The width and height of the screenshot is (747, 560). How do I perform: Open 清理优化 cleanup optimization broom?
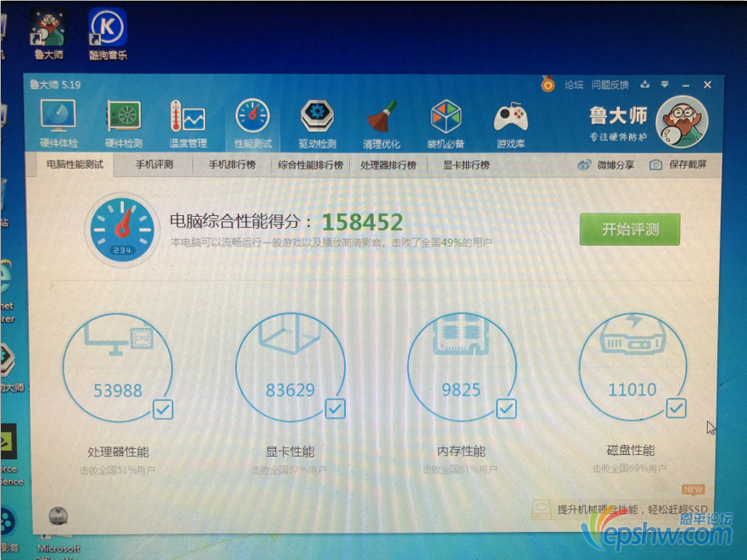[x=382, y=124]
